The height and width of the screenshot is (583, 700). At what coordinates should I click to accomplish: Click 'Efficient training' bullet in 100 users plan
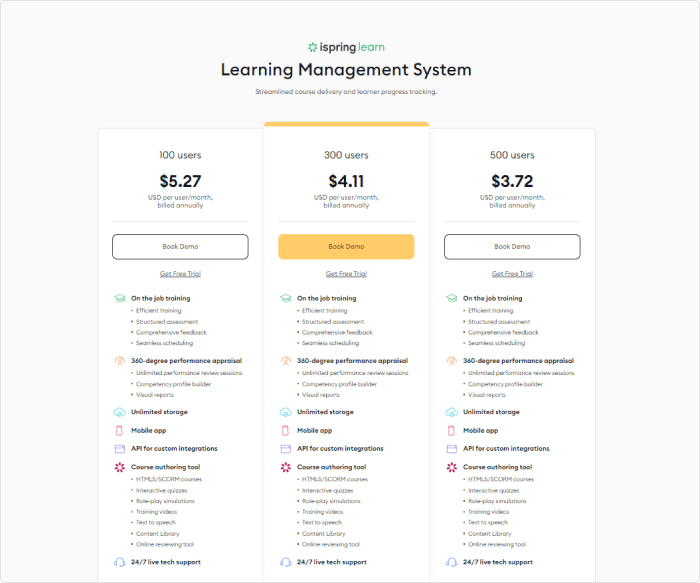click(x=159, y=311)
